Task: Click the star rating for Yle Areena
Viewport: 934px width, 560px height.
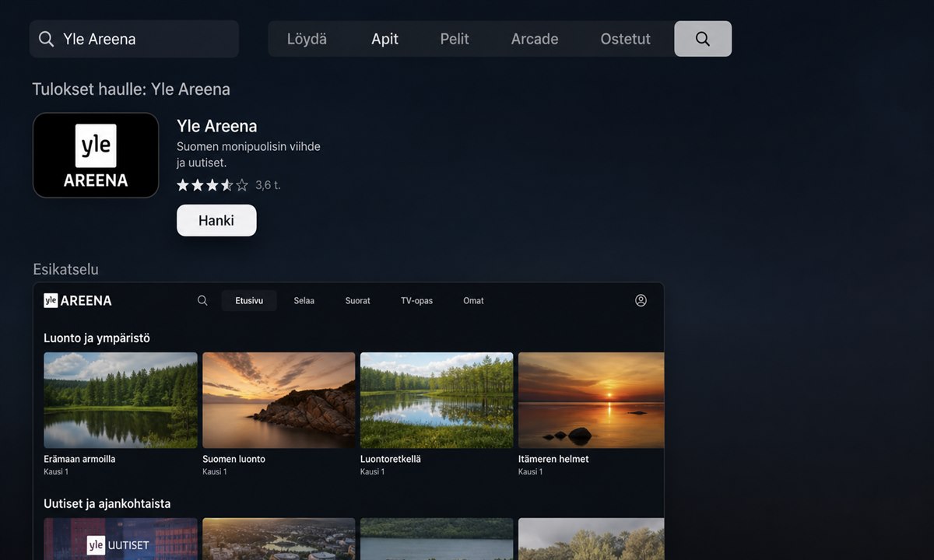Action: click(x=212, y=185)
